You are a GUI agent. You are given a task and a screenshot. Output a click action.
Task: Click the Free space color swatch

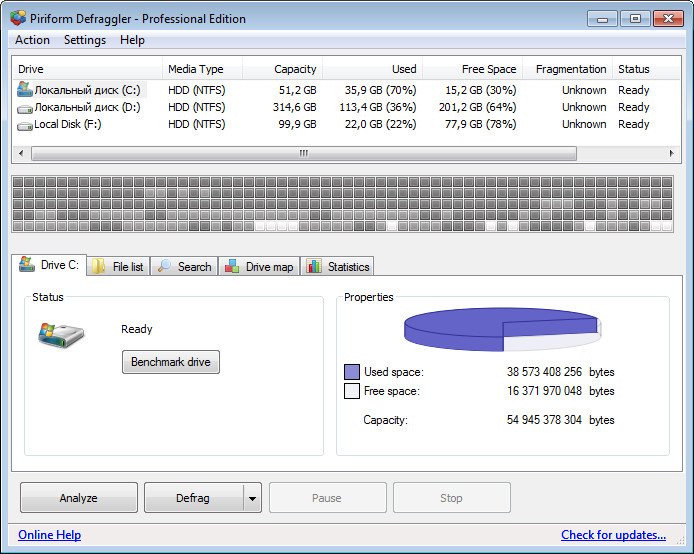(352, 391)
